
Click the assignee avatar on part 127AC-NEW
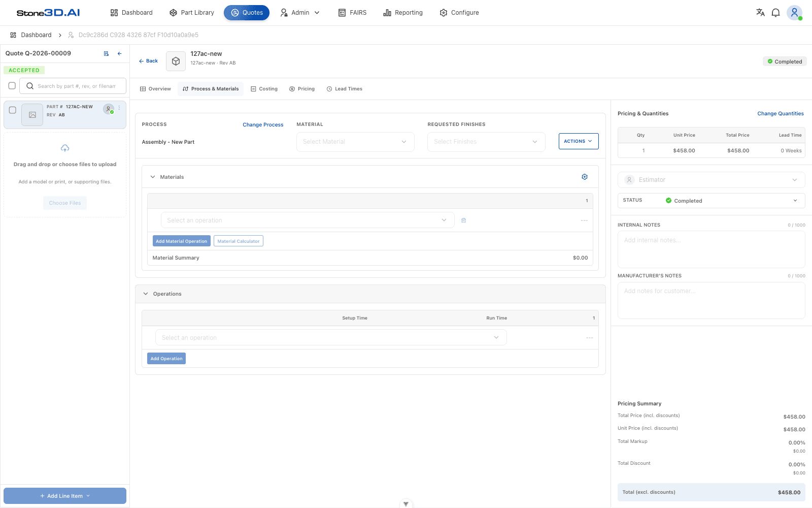pos(109,109)
